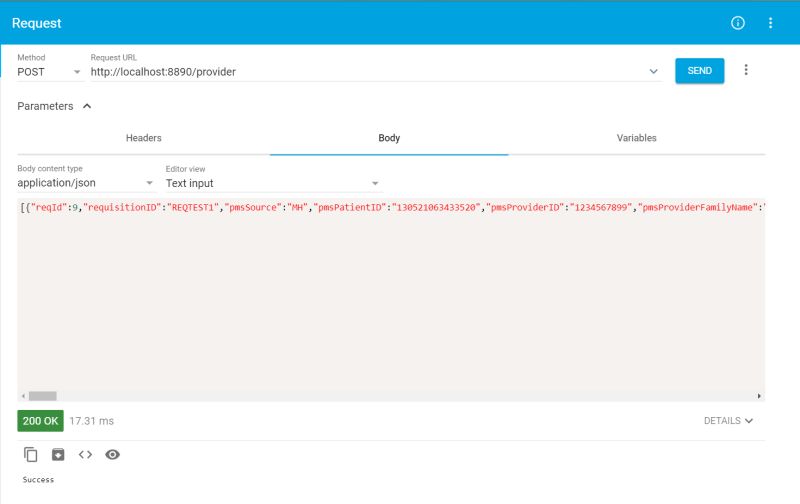Click the scrollbar left arrow in the body editor
Screen dimensions: 800x504
click(x=23, y=396)
